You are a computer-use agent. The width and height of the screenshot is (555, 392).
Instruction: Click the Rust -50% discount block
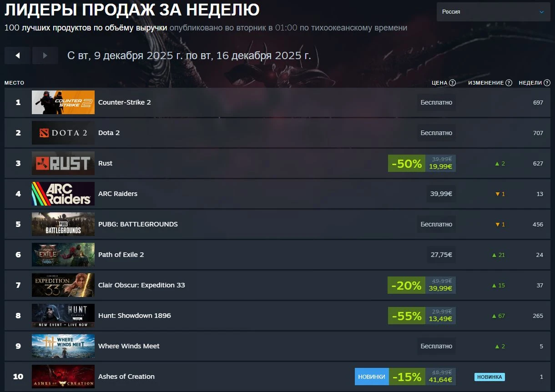tap(422, 163)
